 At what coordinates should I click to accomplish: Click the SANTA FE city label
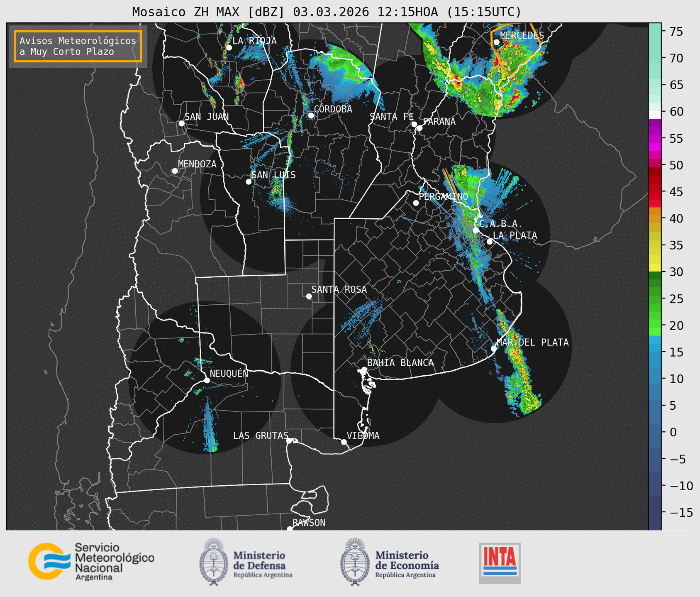392,117
